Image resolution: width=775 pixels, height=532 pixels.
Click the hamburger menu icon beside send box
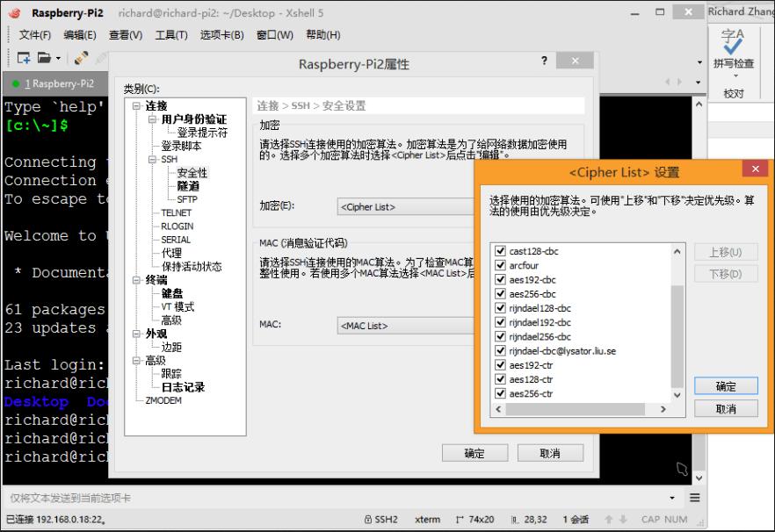[694, 498]
